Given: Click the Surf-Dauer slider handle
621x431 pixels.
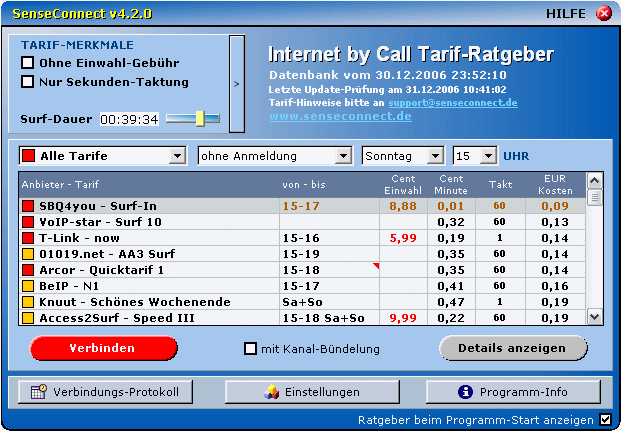Looking at the screenshot, I should click(x=200, y=119).
